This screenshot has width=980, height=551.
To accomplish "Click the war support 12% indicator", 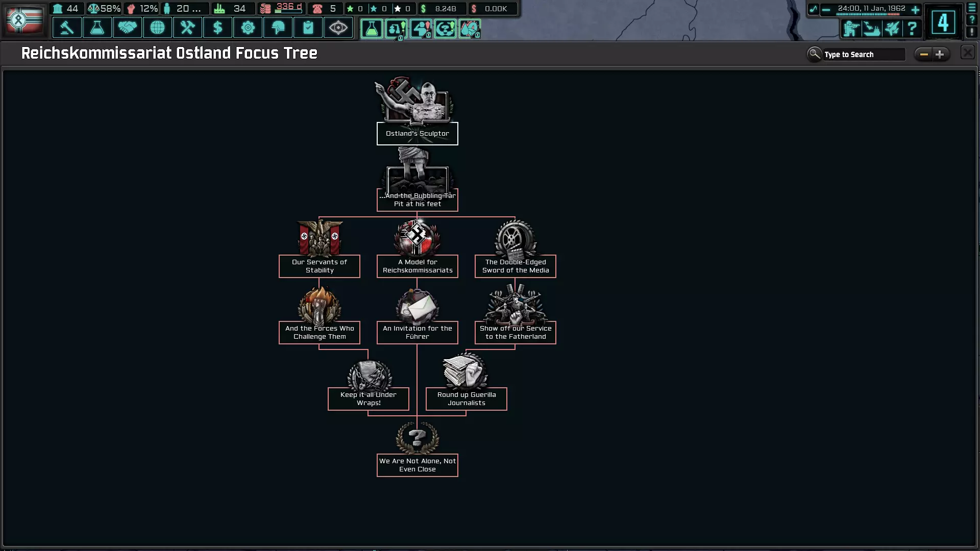I will [141, 9].
